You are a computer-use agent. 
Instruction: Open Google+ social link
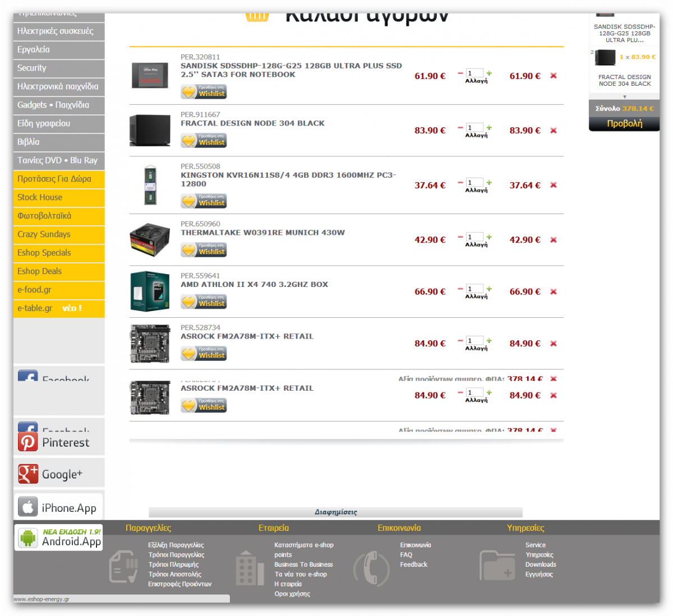tap(59, 474)
